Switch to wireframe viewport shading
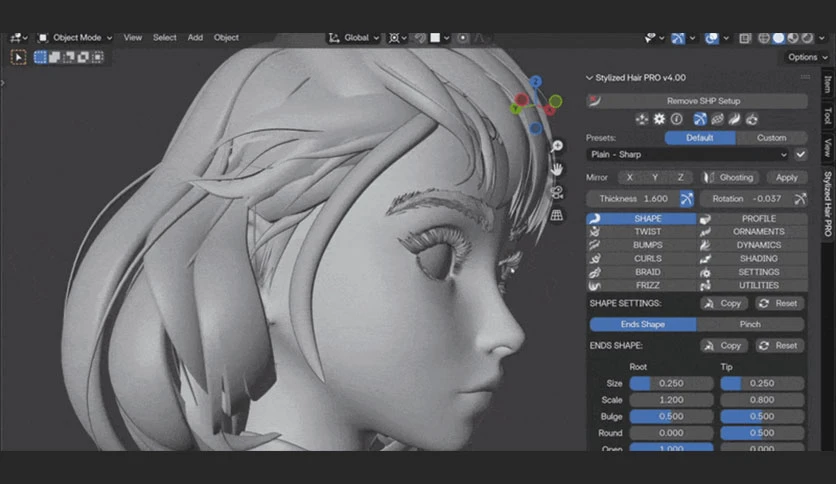Screen dimensions: 836x484 pos(764,38)
